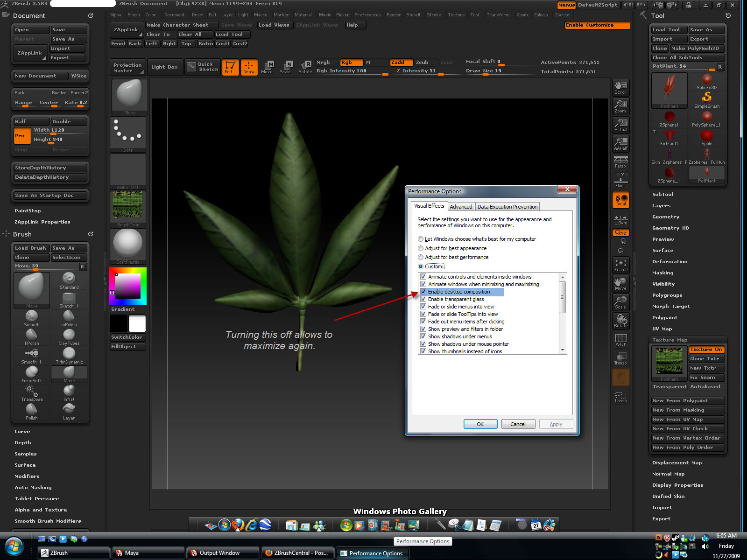This screenshot has height=560, width=747.
Task: Toggle Show preview and filters in folder
Action: click(423, 329)
